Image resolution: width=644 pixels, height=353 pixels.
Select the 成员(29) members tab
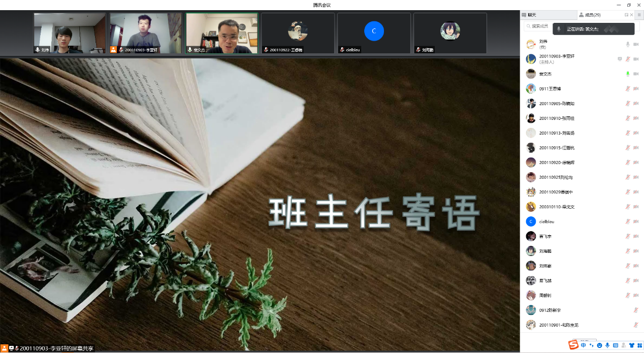[x=590, y=15]
